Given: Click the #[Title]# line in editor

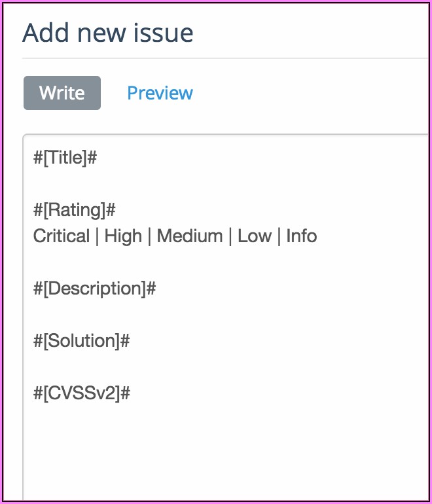Looking at the screenshot, I should (x=65, y=158).
